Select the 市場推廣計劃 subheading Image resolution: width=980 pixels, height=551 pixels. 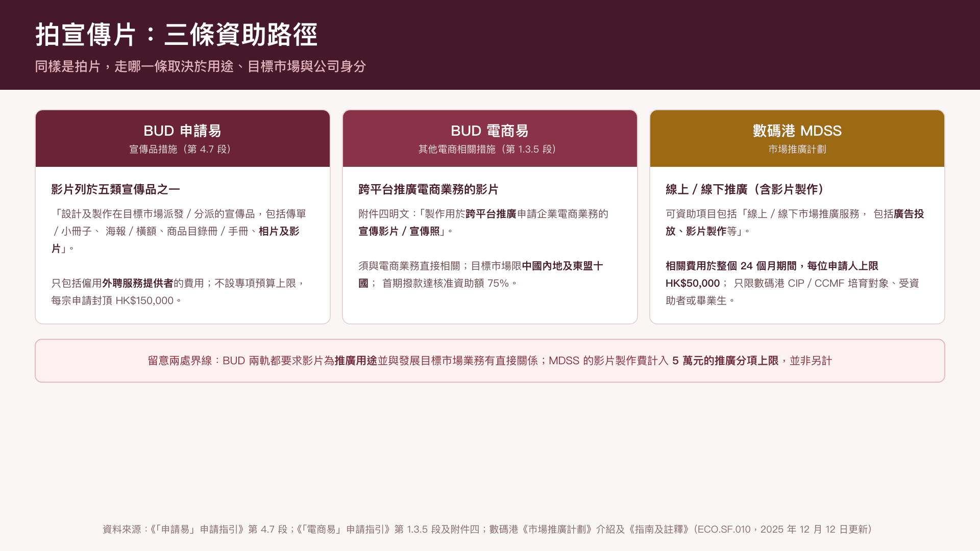(x=797, y=149)
